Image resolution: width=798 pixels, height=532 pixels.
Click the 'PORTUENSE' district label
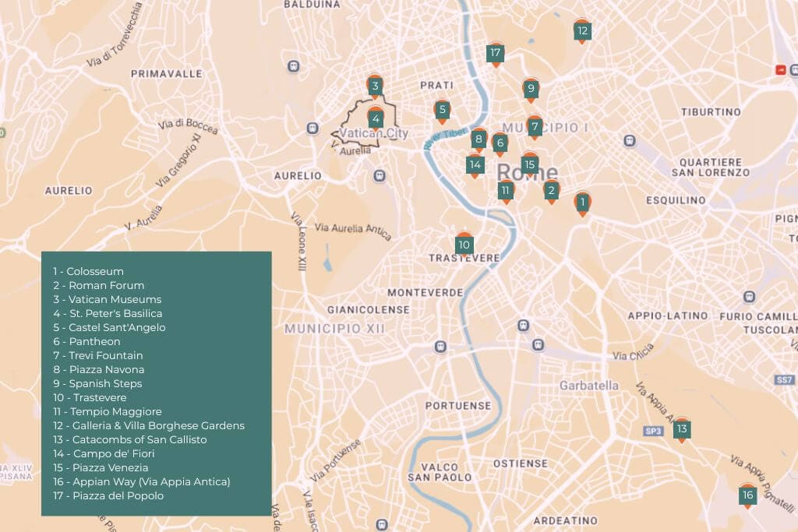(458, 406)
